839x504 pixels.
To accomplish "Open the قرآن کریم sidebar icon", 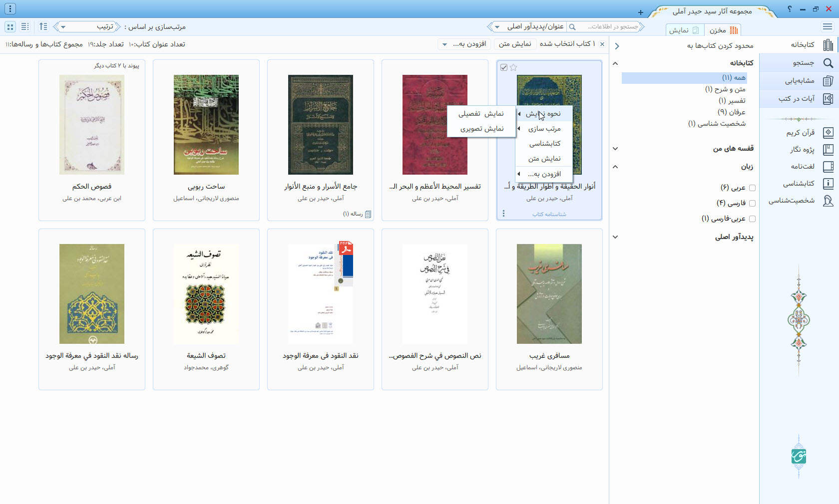I will pos(828,132).
